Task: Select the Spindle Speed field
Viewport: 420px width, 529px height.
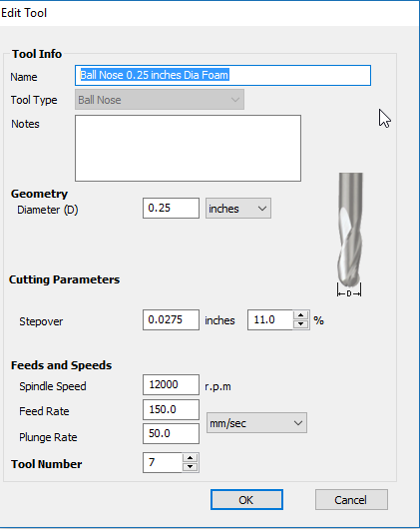Action: (171, 384)
